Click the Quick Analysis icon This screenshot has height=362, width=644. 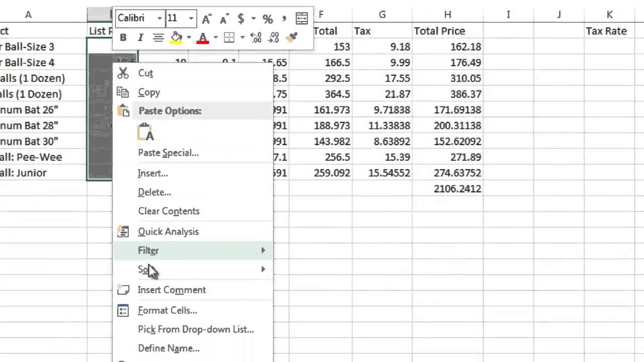pyautogui.click(x=123, y=231)
